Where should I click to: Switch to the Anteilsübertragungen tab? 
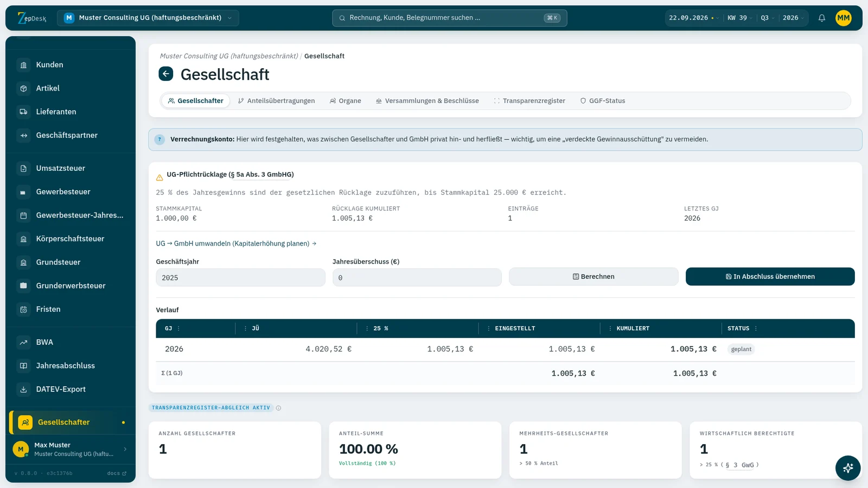pyautogui.click(x=276, y=101)
